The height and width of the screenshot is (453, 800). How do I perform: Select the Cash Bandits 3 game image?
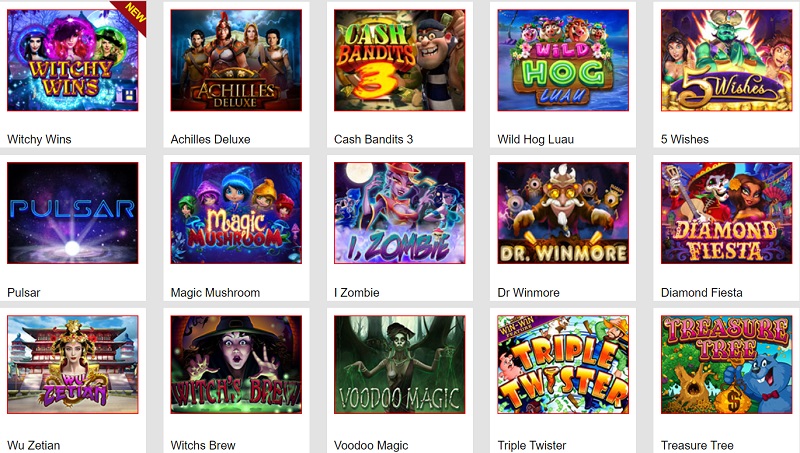399,60
